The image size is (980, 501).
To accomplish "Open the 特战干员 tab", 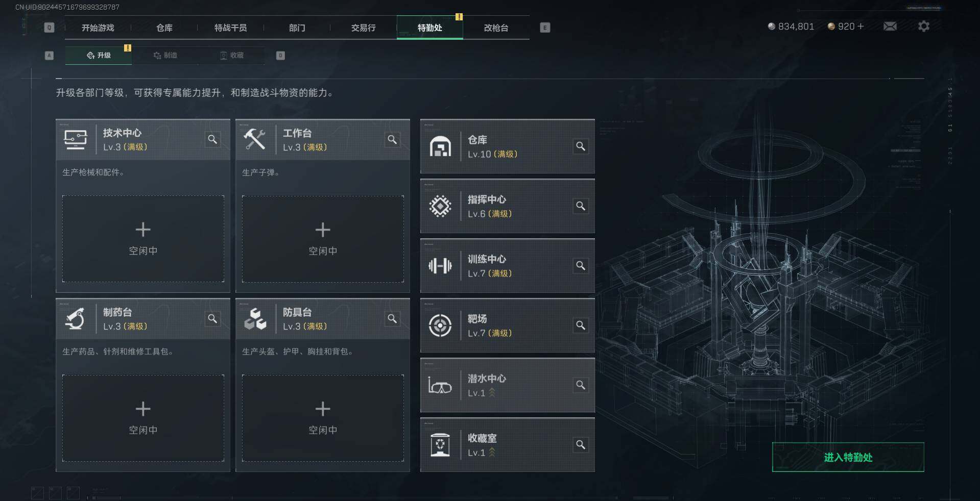I will click(230, 28).
